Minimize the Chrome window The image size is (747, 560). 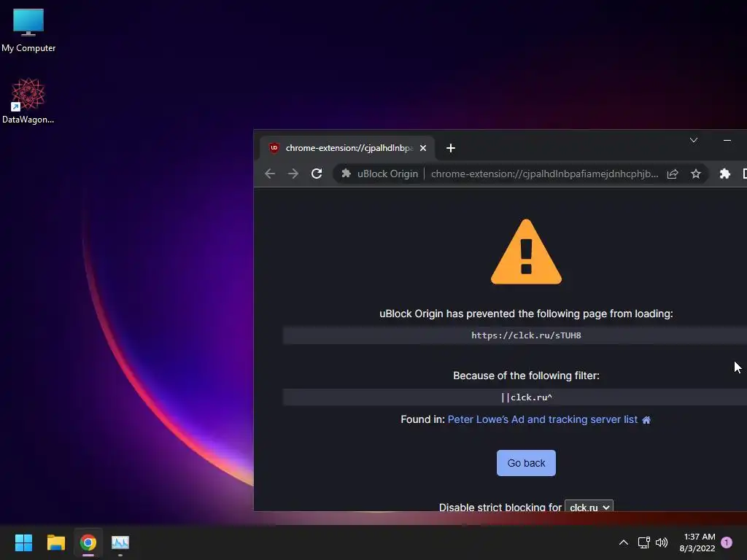pyautogui.click(x=727, y=140)
